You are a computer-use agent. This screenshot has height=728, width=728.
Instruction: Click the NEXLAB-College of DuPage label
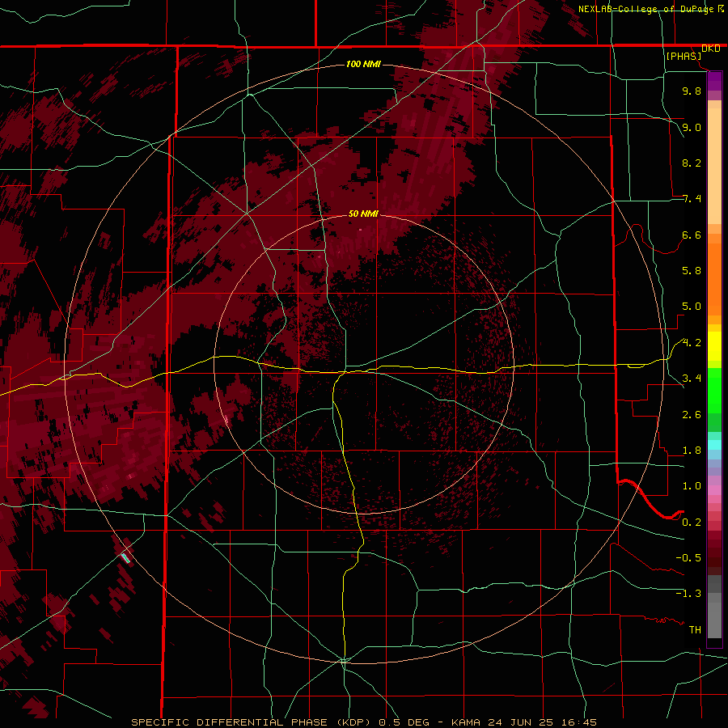[x=645, y=9]
